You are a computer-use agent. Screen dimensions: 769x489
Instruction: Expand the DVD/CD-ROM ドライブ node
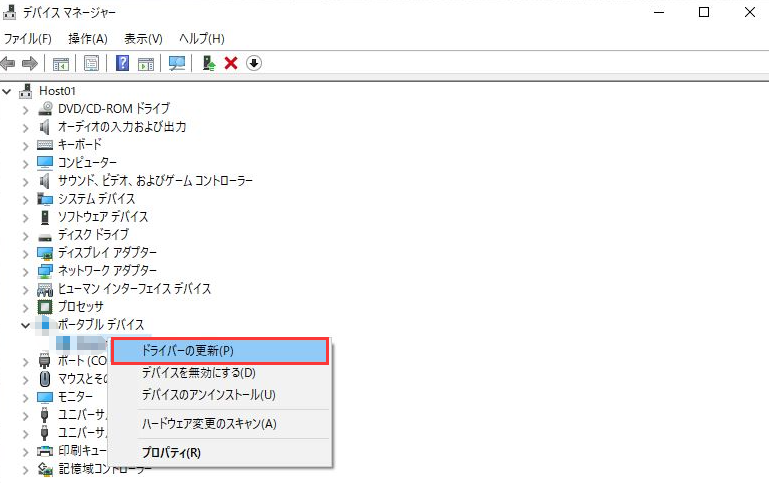pos(27,109)
